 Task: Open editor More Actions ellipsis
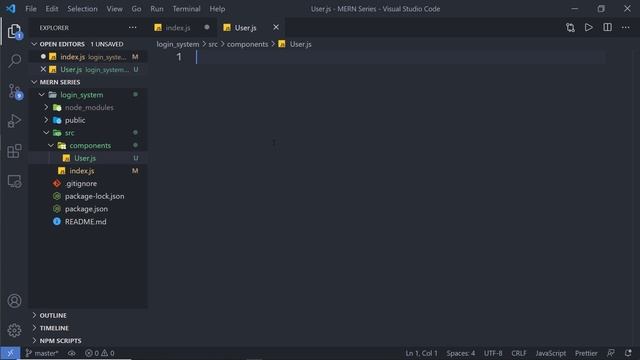(x=625, y=27)
